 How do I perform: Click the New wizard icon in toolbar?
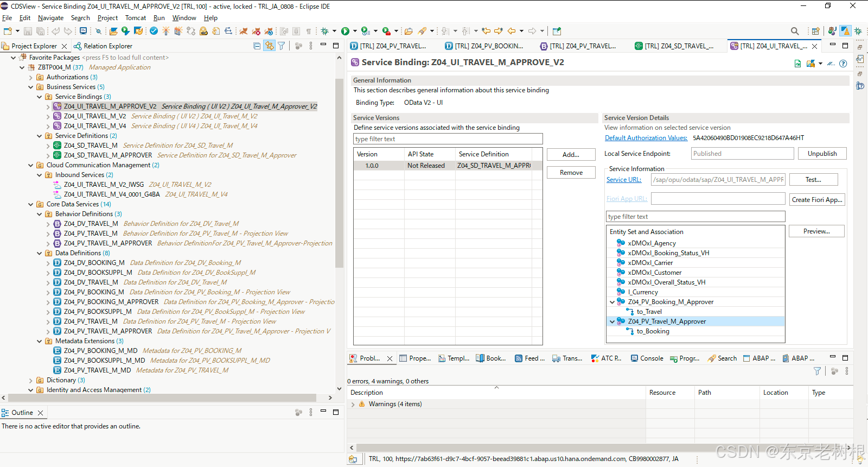[8, 31]
